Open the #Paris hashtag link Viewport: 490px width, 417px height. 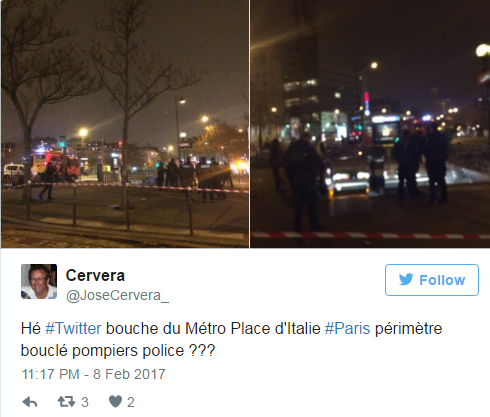(347, 328)
